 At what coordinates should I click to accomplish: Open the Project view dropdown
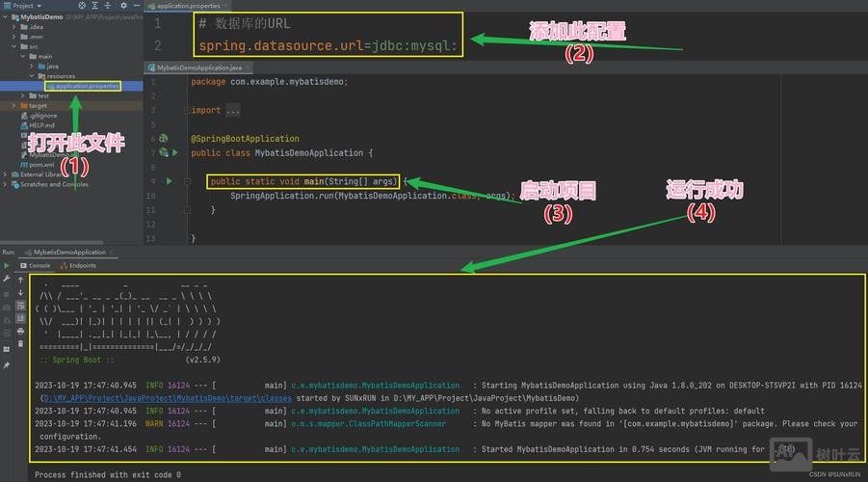pyautogui.click(x=39, y=6)
